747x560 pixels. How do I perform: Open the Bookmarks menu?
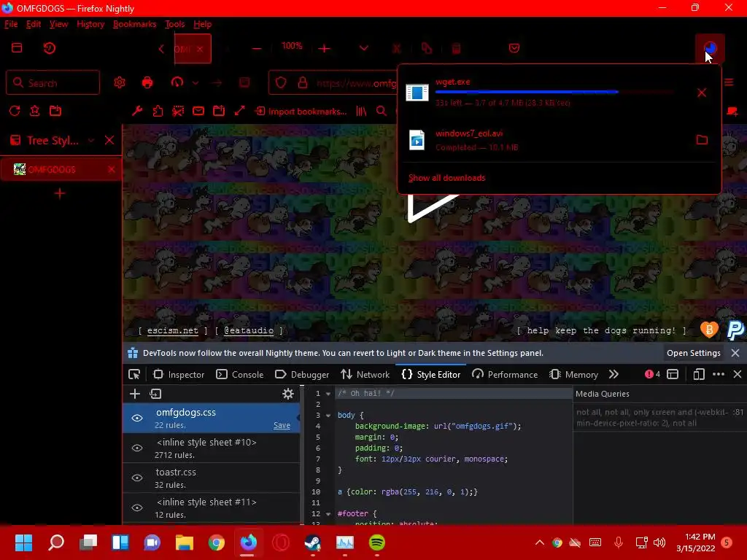(x=134, y=24)
